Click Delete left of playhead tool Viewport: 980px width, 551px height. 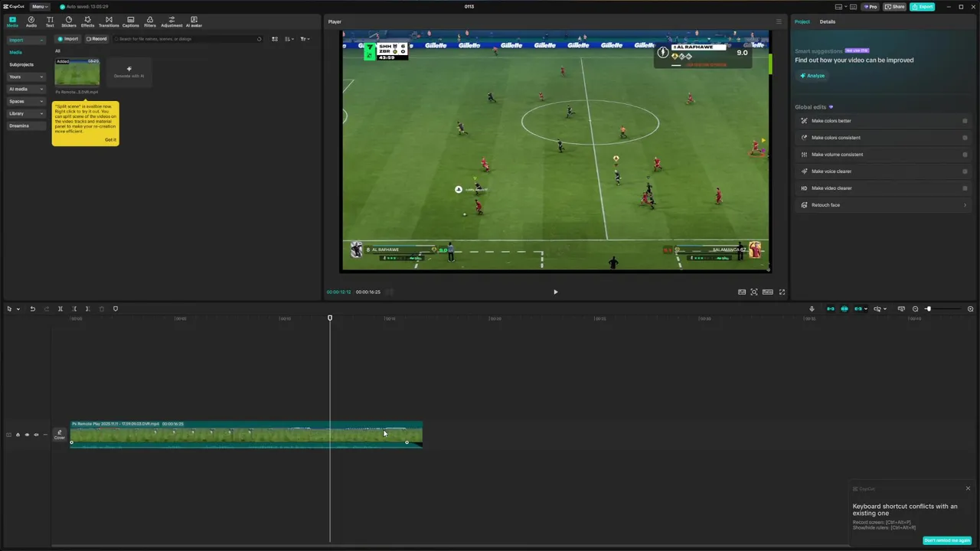(74, 308)
